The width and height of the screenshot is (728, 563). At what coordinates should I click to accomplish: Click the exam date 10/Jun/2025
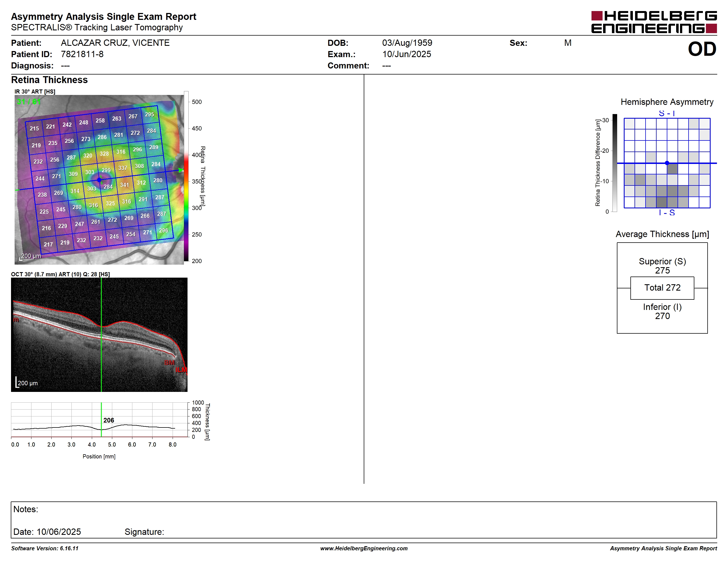coord(406,54)
